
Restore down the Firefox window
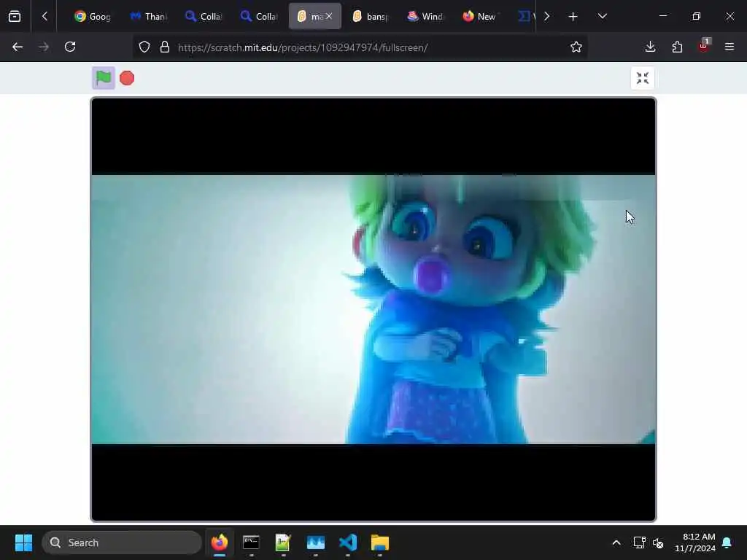(697, 16)
